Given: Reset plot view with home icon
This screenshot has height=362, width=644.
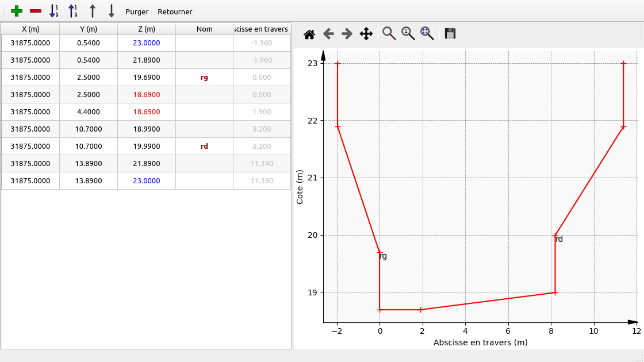Looking at the screenshot, I should [309, 34].
